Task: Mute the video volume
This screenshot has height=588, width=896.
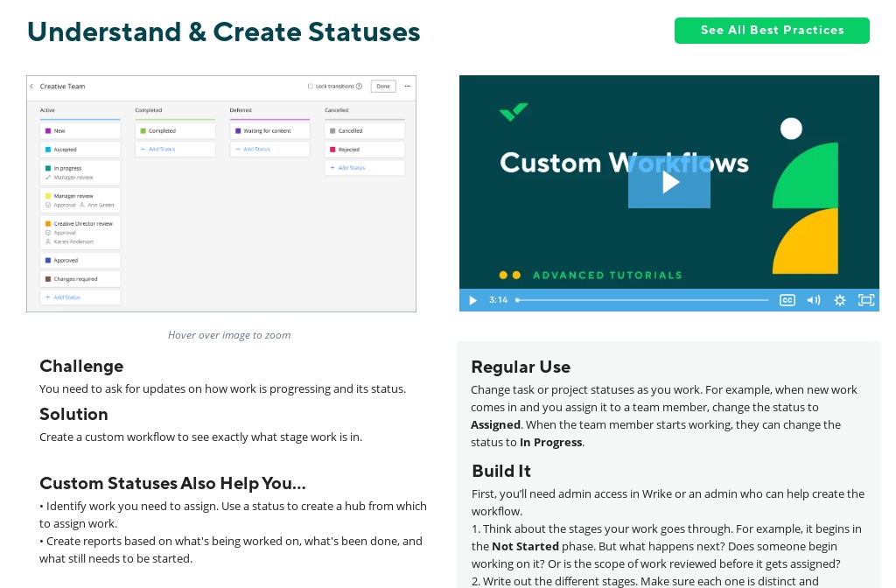Action: click(814, 300)
